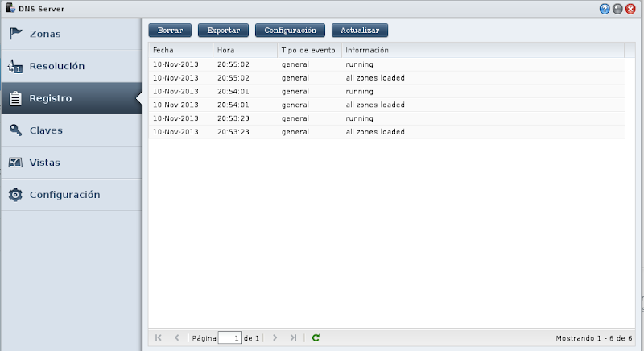Click the green refresh icon in pager
644x351 pixels.
click(x=316, y=337)
